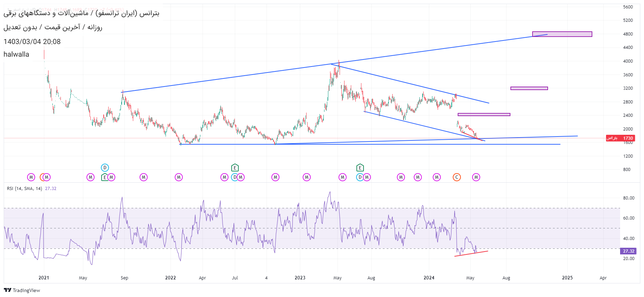The image size is (644, 297).
Task: Click the M marker right of the D near Jul 2022
Action: [241, 177]
